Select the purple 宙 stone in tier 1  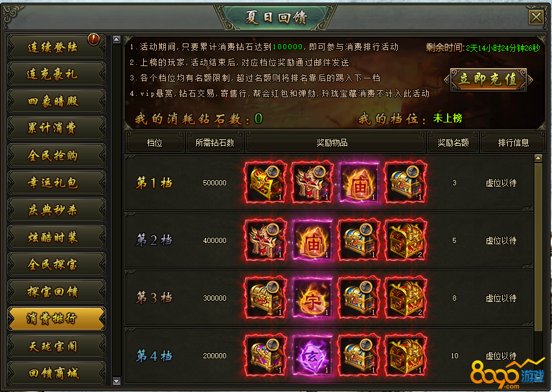click(x=359, y=183)
